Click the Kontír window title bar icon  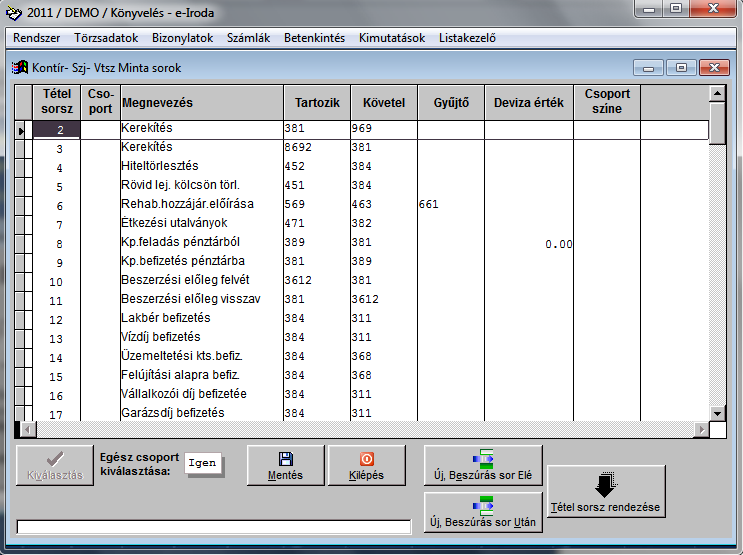[x=19, y=68]
